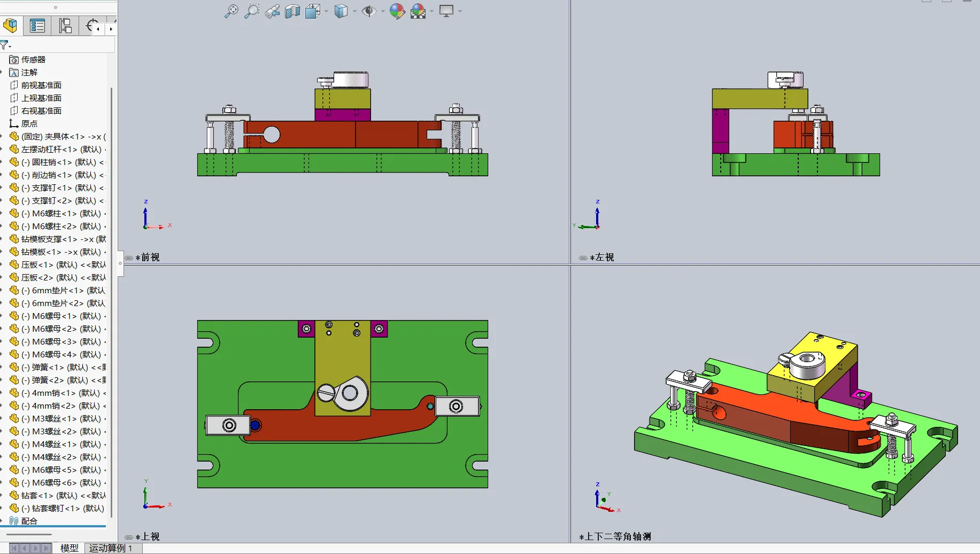Viewport: 980px width, 554px height.
Task: Click the panel collapse handle beside tree
Action: (x=120, y=264)
